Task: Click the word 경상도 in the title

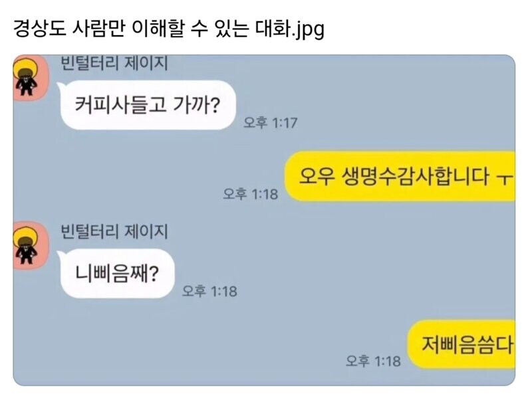Action: coord(39,29)
